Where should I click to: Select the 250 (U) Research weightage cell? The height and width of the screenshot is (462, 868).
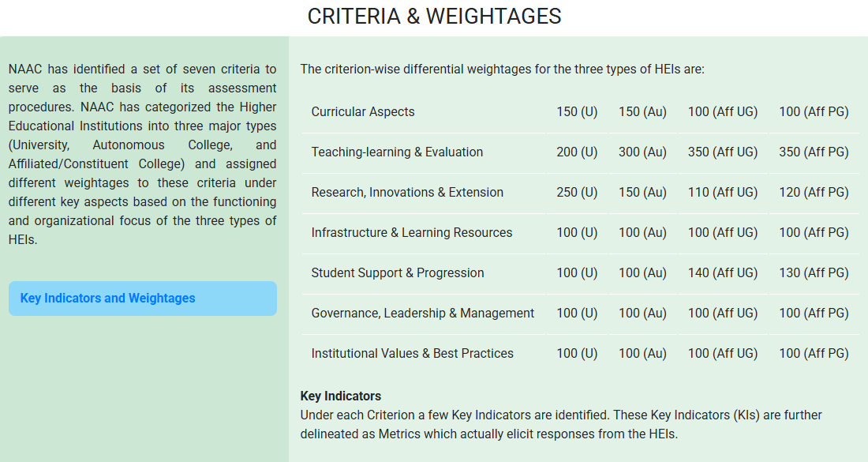(577, 193)
